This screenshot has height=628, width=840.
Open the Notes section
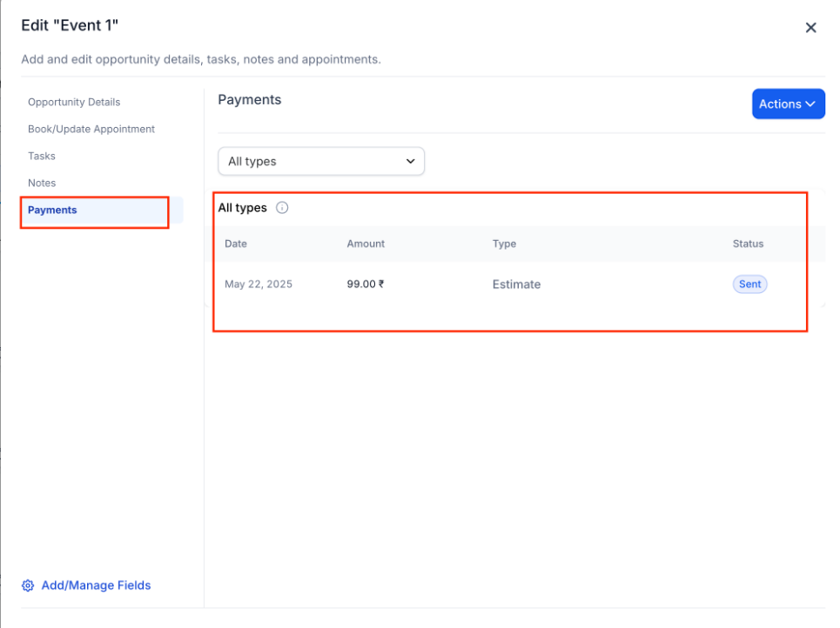tap(42, 184)
